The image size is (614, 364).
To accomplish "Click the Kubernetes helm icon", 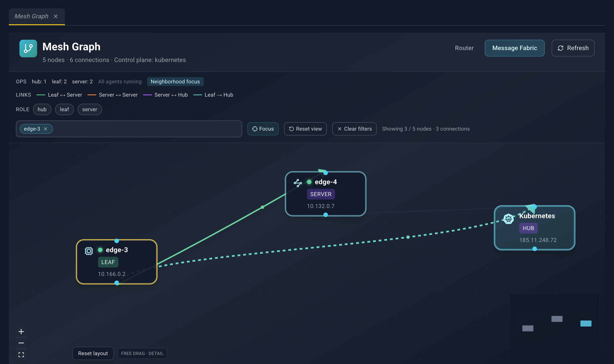I will click(x=508, y=219).
